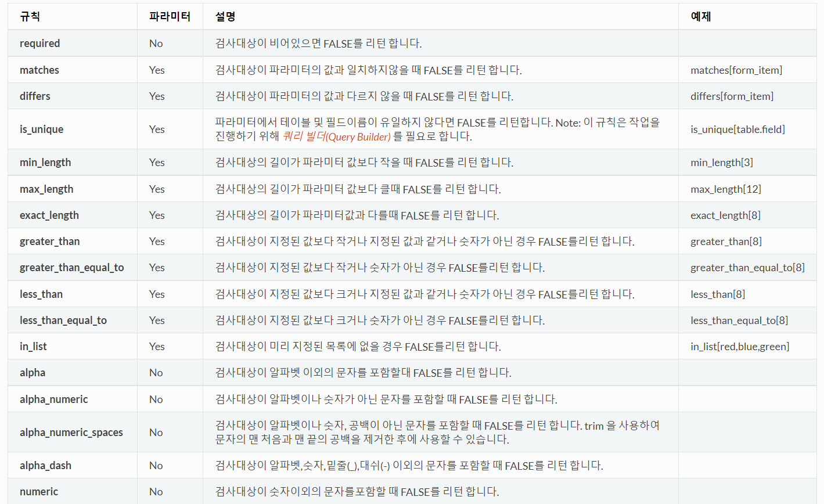Click the alpha_numeric_spaces rule name
This screenshot has width=824, height=504.
coord(71,433)
